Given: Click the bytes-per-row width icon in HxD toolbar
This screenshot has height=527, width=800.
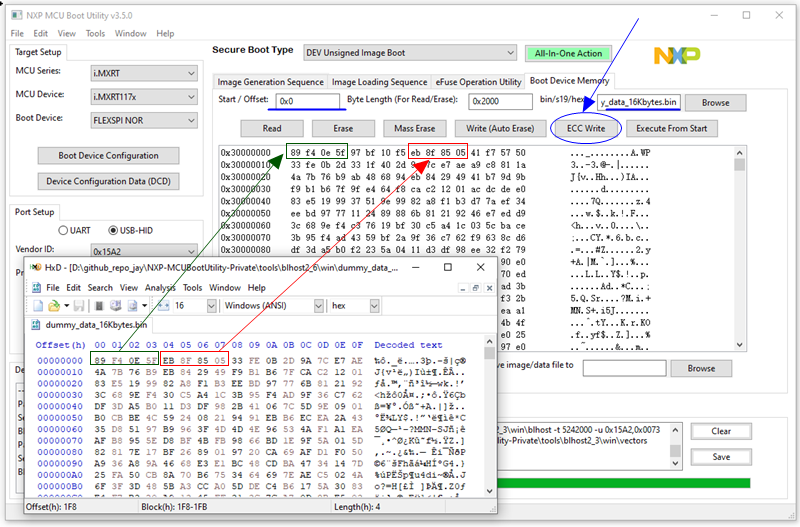Looking at the screenshot, I should 163,306.
